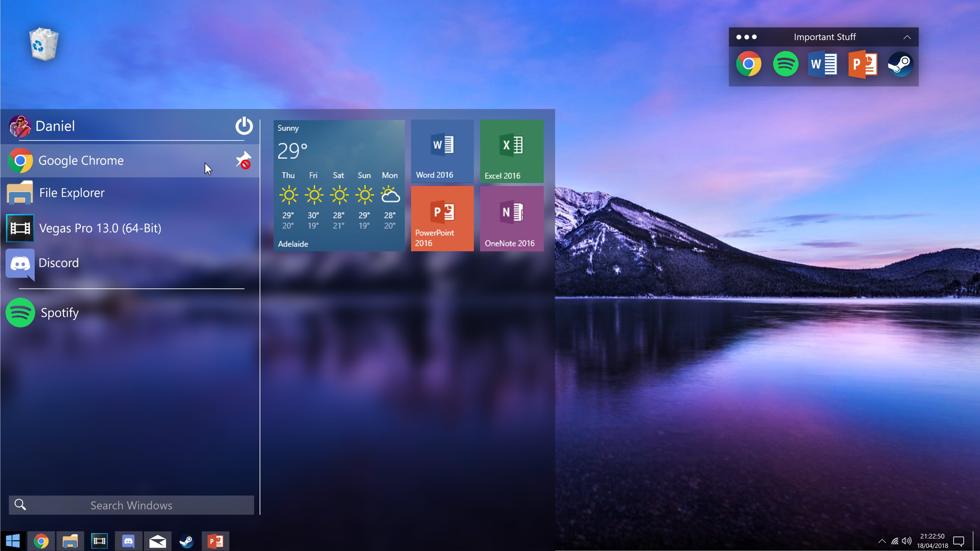
Task: Open the OneNote 2016 tile
Action: point(511,219)
